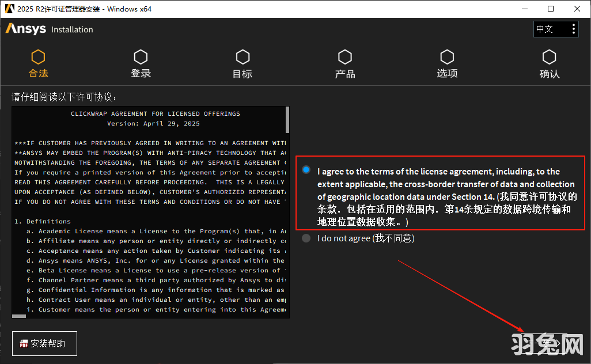Click the hexagon icon above 登录
This screenshot has width=591, height=364.
click(141, 57)
